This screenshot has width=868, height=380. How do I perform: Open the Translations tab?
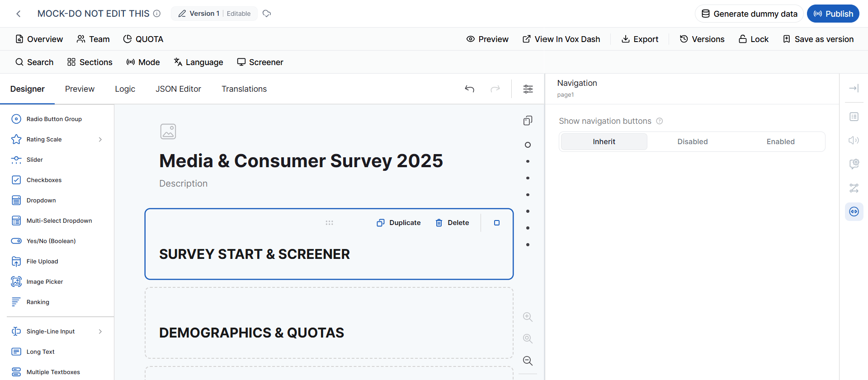click(244, 89)
